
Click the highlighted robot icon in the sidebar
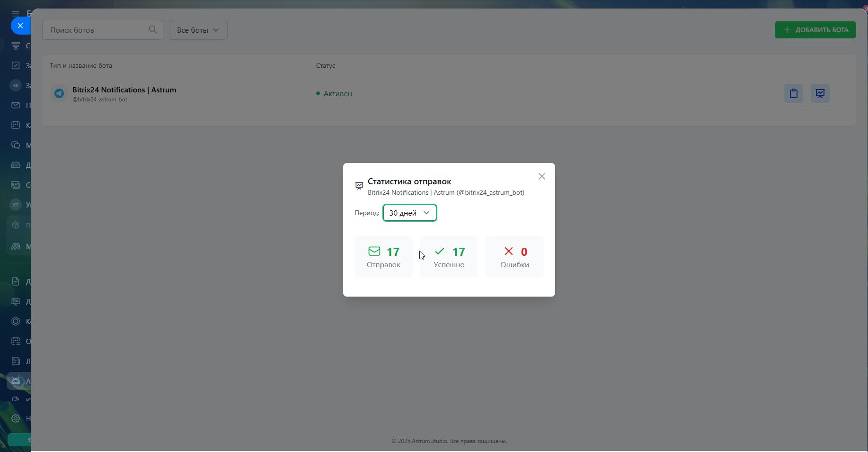pos(16,381)
